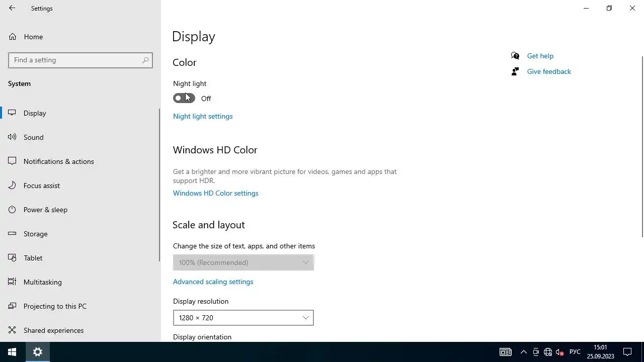Viewport: 644px width, 362px height.
Task: Click the sidebar vertical scrollbar
Action: coord(159,185)
